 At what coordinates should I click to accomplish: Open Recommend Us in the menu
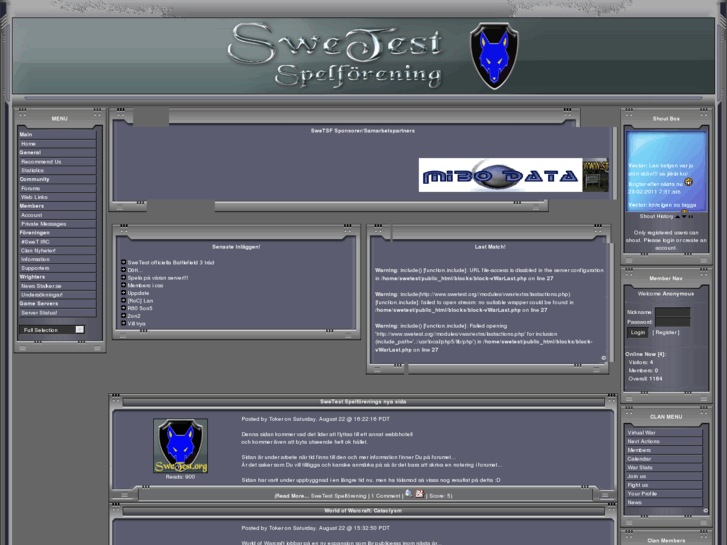(41, 162)
